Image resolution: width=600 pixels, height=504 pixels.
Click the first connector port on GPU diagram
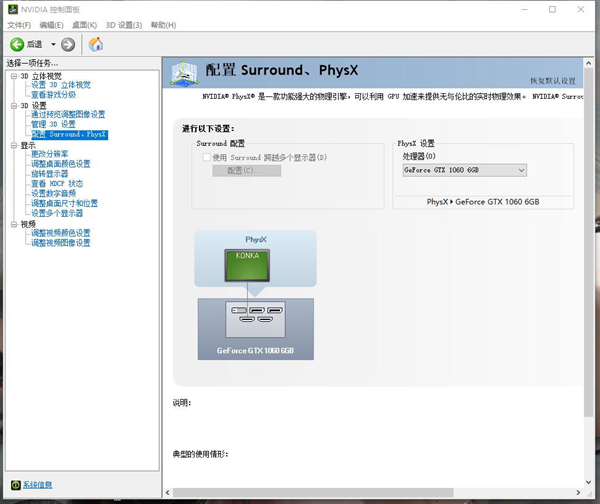239,310
